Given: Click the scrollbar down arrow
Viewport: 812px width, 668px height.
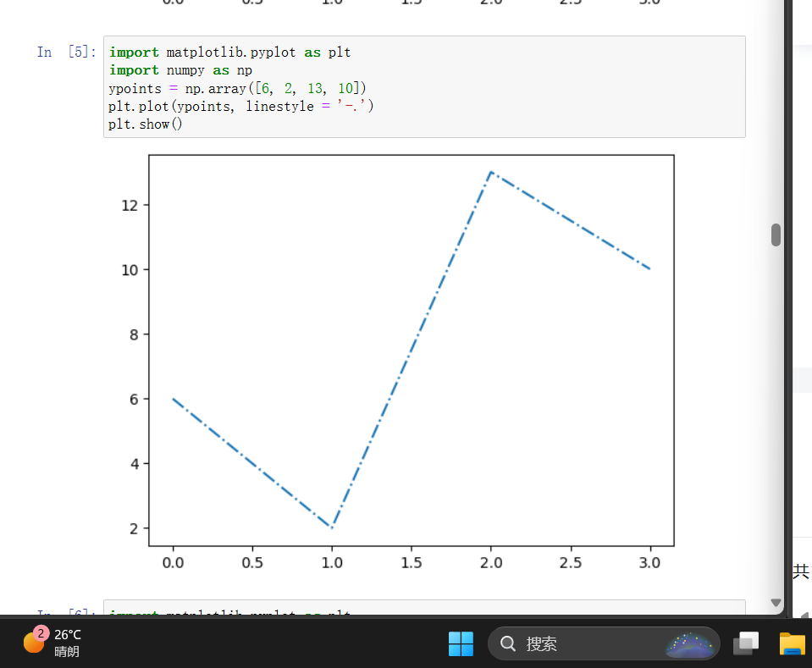Looking at the screenshot, I should 776,602.
